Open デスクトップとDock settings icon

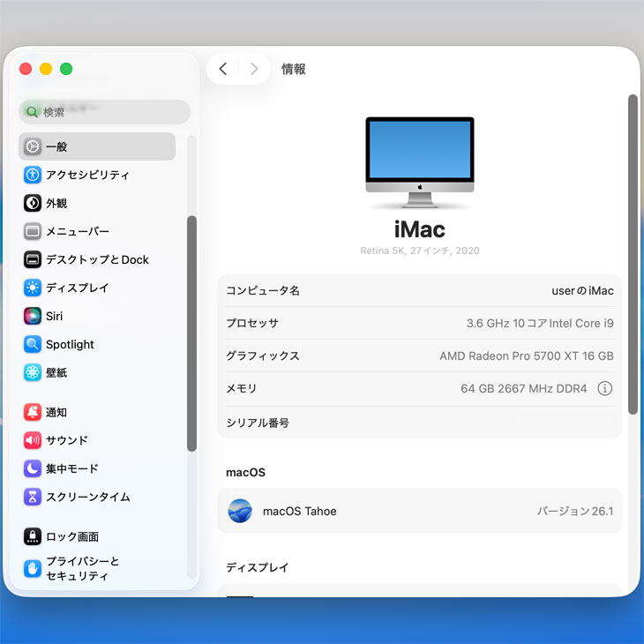33,259
